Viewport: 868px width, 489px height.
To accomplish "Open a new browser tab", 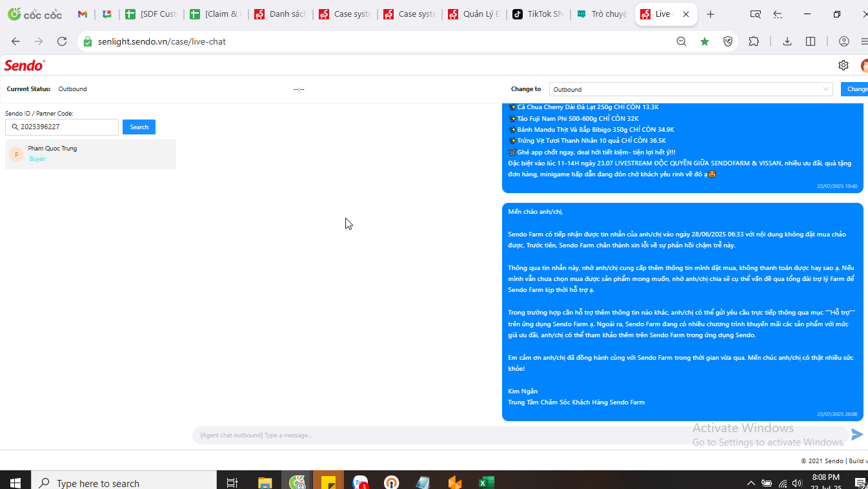I will point(711,14).
